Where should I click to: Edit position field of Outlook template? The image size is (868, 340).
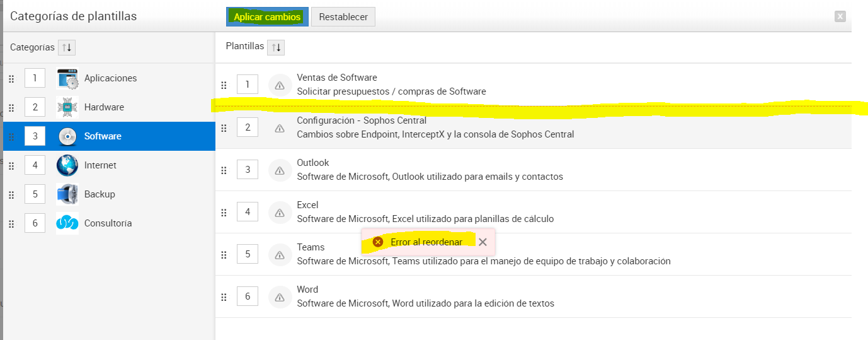(x=248, y=170)
